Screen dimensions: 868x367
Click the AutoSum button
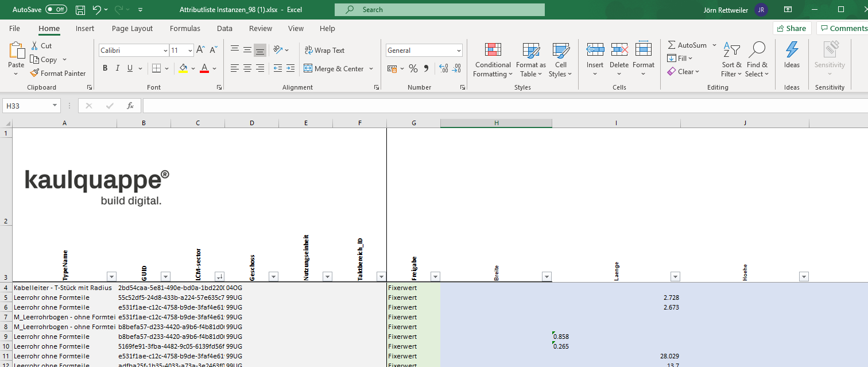[687, 45]
